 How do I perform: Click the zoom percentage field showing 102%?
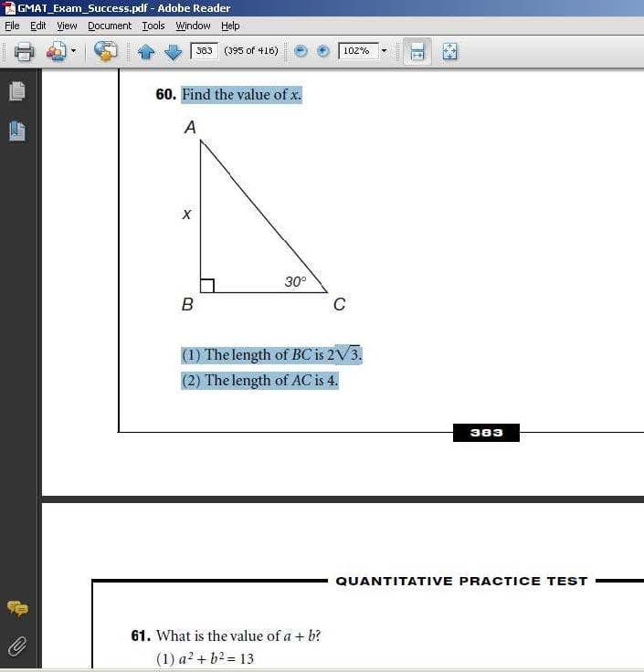tap(358, 50)
